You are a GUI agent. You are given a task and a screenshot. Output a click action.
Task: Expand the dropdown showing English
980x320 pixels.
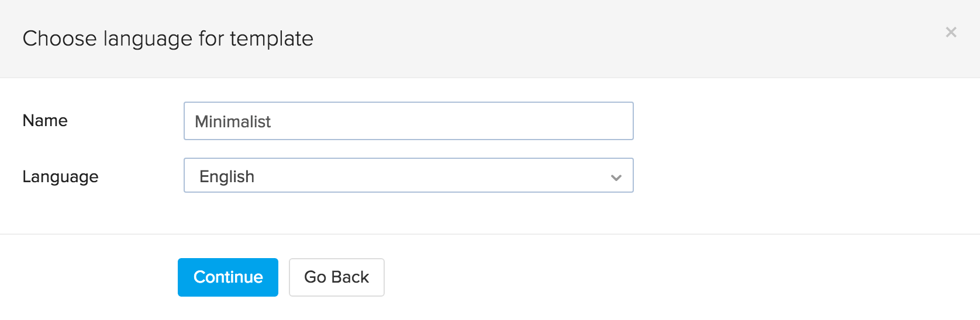click(408, 176)
